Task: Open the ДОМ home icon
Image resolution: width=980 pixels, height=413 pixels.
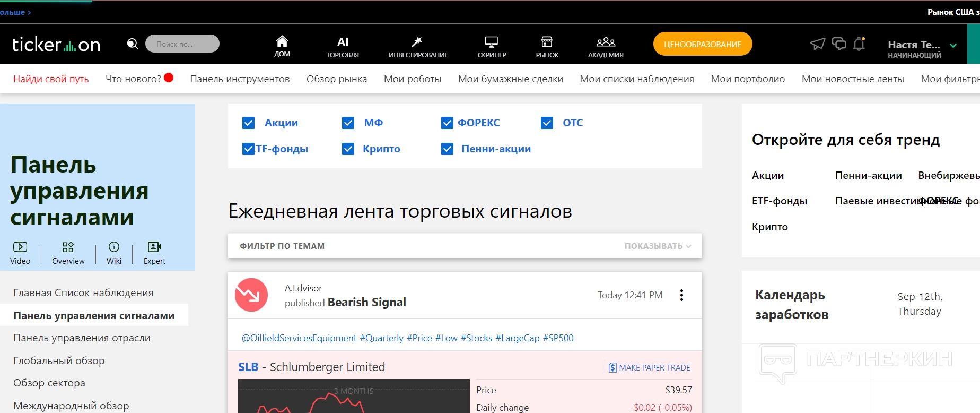Action: click(282, 41)
